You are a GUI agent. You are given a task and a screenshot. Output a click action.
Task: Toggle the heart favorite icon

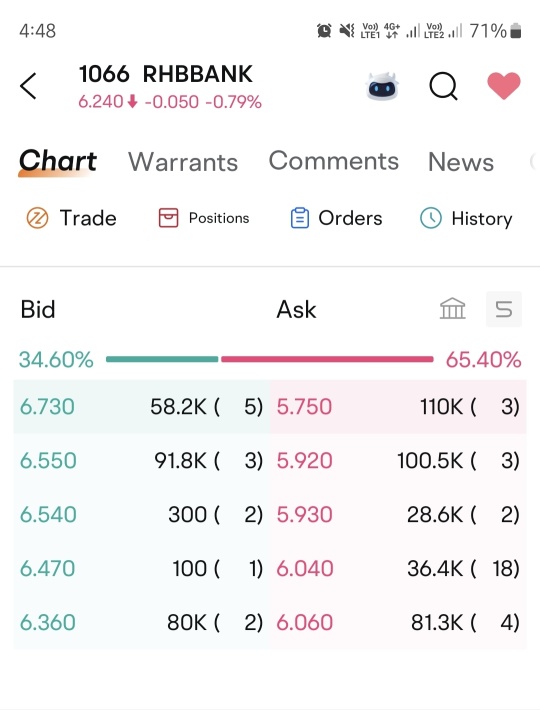(x=503, y=86)
